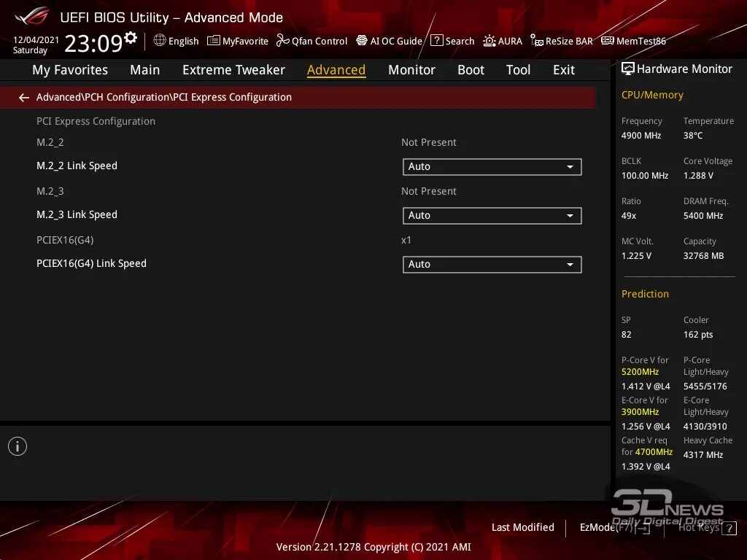The image size is (747, 560).
Task: Click the 23:09 clock display
Action: [94, 43]
